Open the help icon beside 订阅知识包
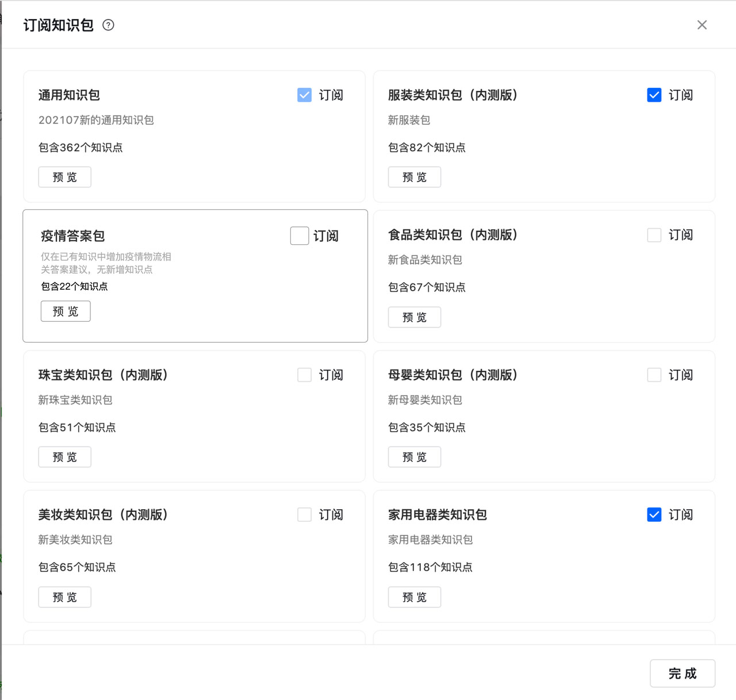This screenshot has width=736, height=700. click(108, 25)
